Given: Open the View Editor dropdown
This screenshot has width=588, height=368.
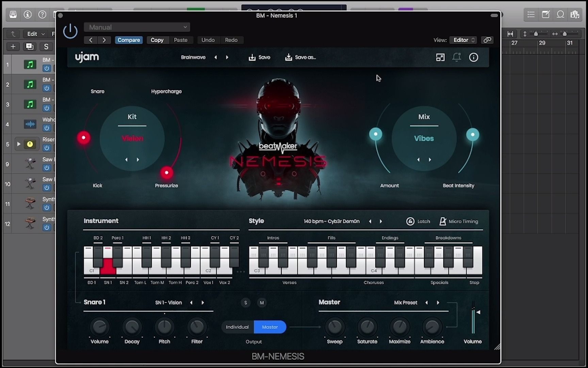Looking at the screenshot, I should (463, 40).
